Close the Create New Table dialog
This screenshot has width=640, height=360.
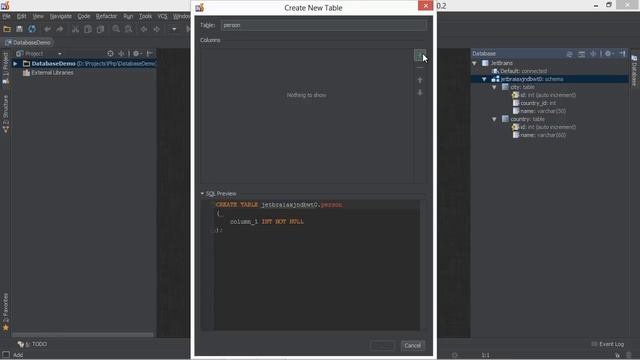(425, 6)
